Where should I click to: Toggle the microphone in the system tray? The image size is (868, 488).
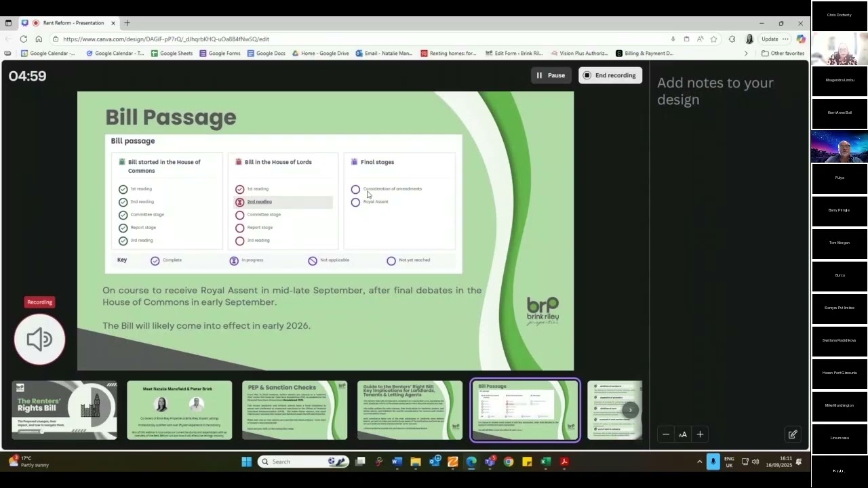click(713, 462)
